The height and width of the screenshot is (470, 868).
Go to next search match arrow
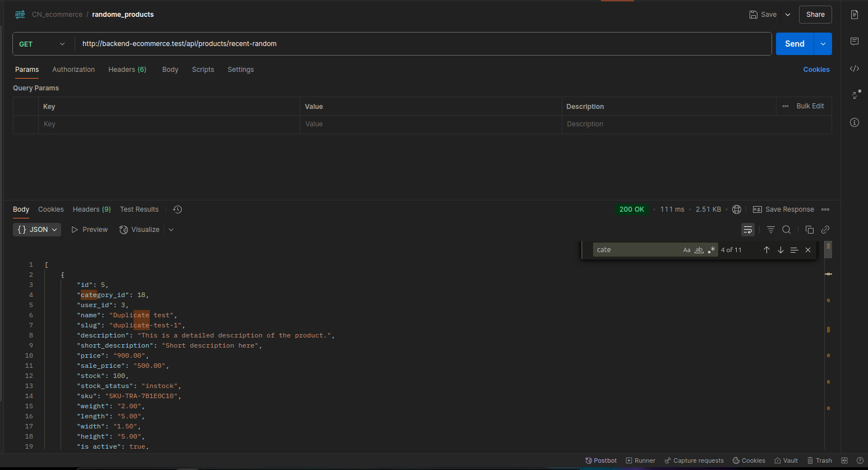point(780,250)
